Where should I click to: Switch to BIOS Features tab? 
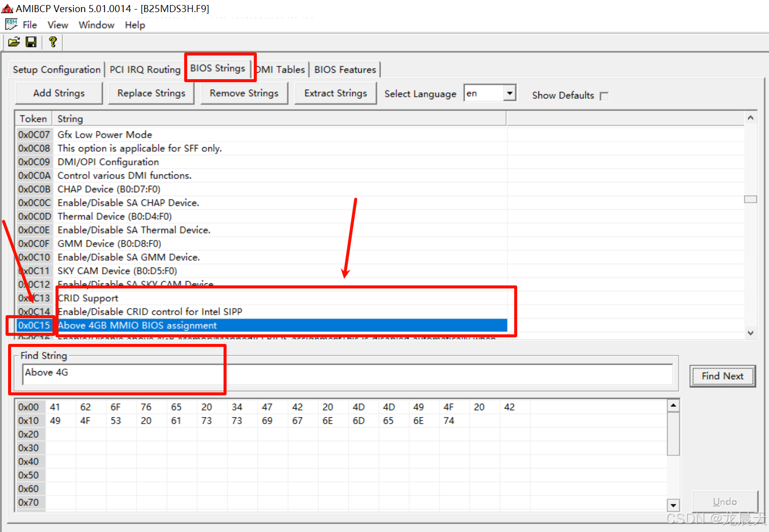345,70
